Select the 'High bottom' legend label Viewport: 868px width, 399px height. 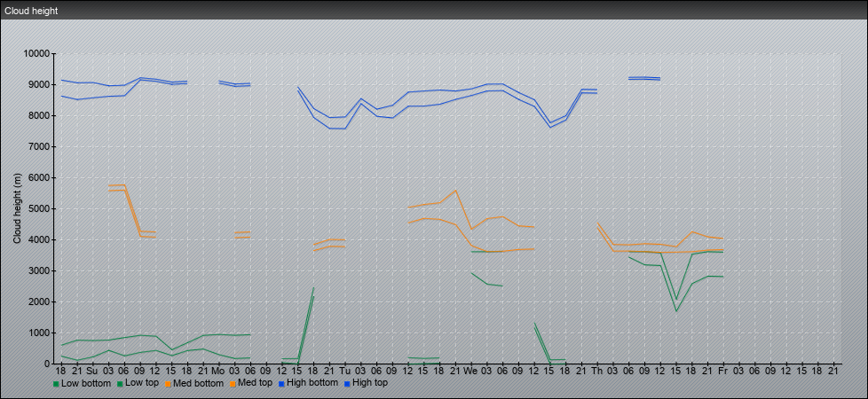click(x=312, y=382)
